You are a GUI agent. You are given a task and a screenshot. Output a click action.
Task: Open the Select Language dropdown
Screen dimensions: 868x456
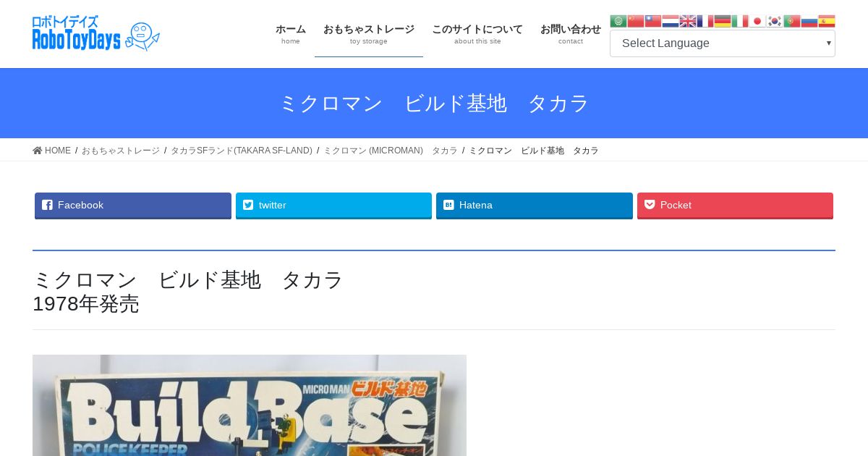coord(723,43)
